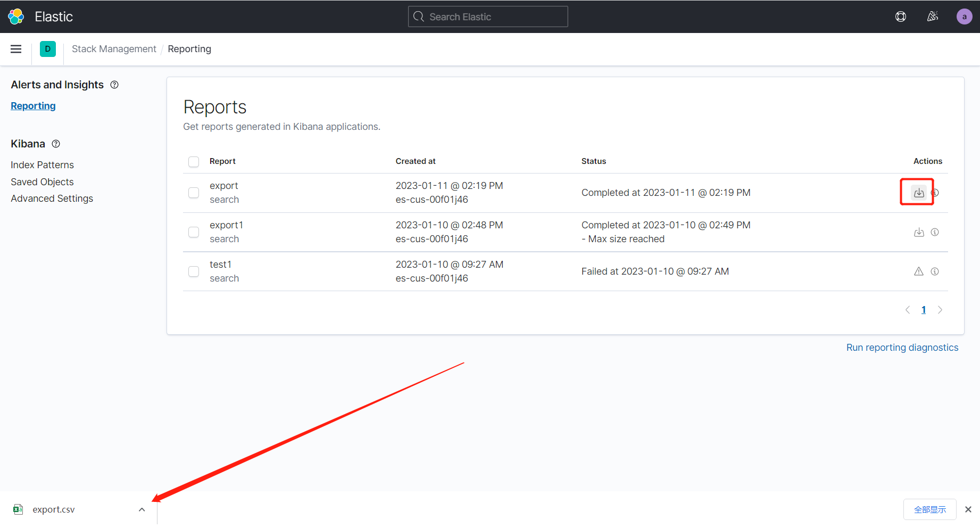Select all reports checkbox in header
Screen dimensions: 980x528
[x=194, y=162]
